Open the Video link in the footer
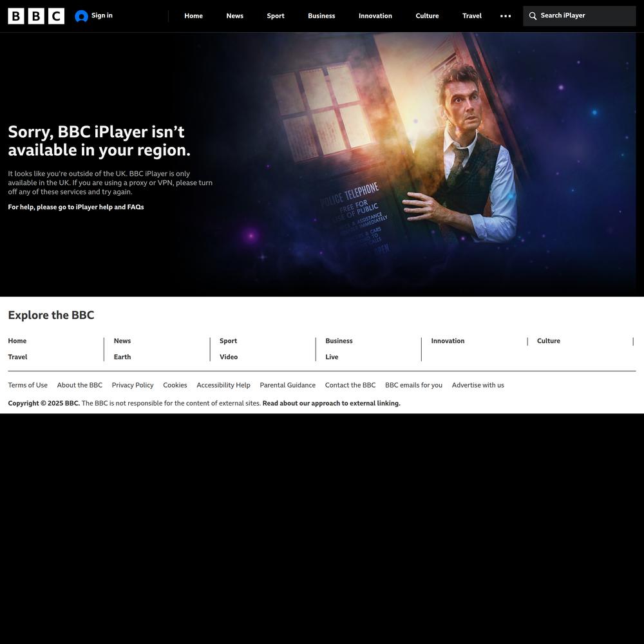This screenshot has height=644, width=644. pos(229,357)
